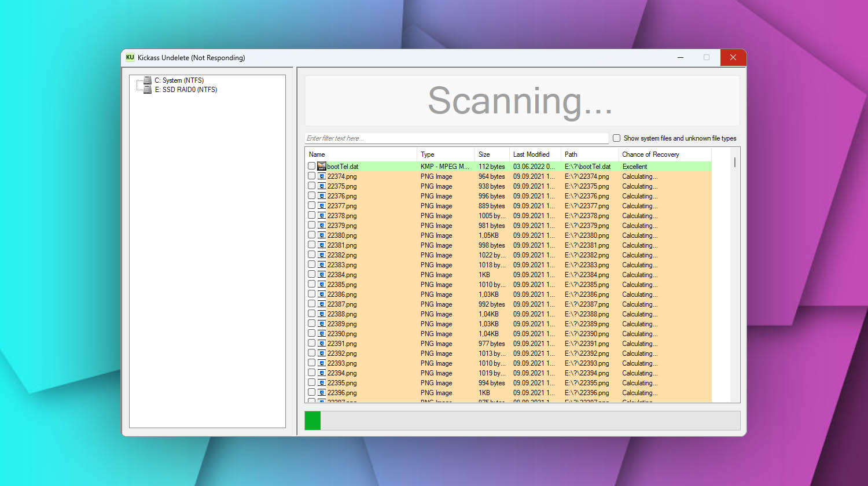Sort by Last Modified column header
Image resolution: width=868 pixels, height=486 pixels.
pos(535,154)
